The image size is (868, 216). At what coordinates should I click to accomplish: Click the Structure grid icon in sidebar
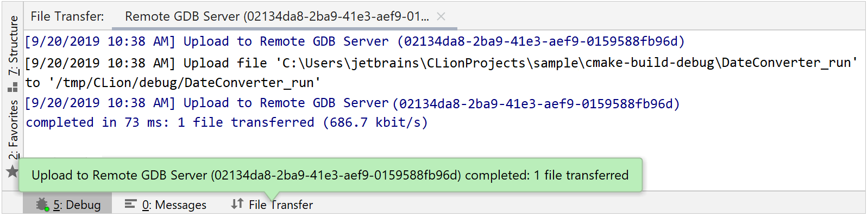tap(12, 87)
